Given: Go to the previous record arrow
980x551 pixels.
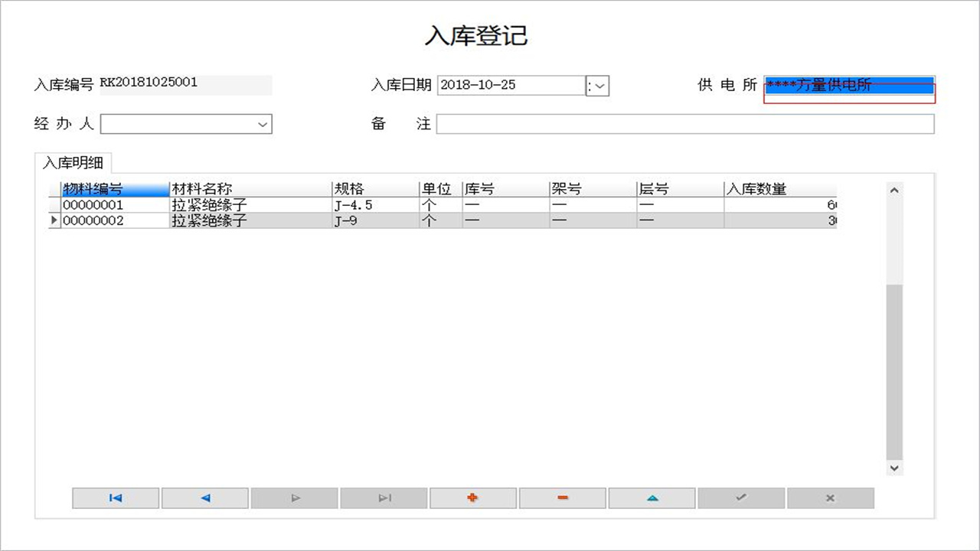Looking at the screenshot, I should 204,497.
